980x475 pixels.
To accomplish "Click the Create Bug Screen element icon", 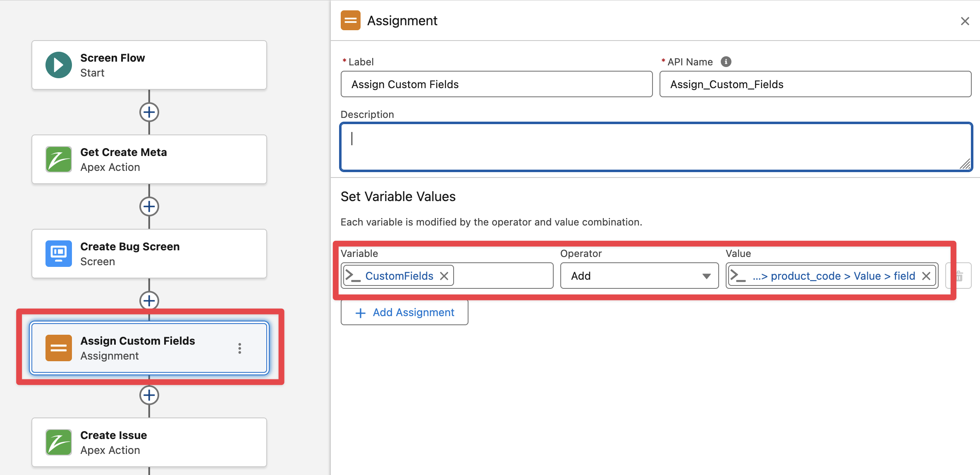I will [x=58, y=254].
